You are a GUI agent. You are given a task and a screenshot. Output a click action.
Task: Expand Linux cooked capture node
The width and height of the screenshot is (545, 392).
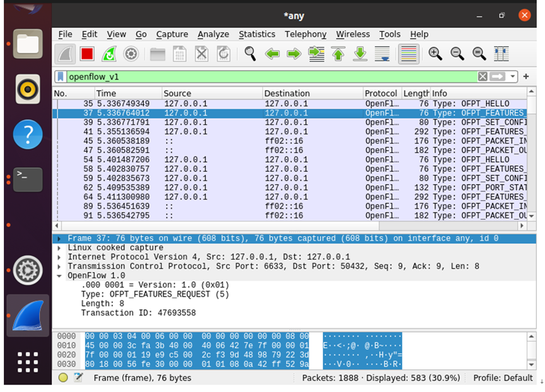[59, 248]
